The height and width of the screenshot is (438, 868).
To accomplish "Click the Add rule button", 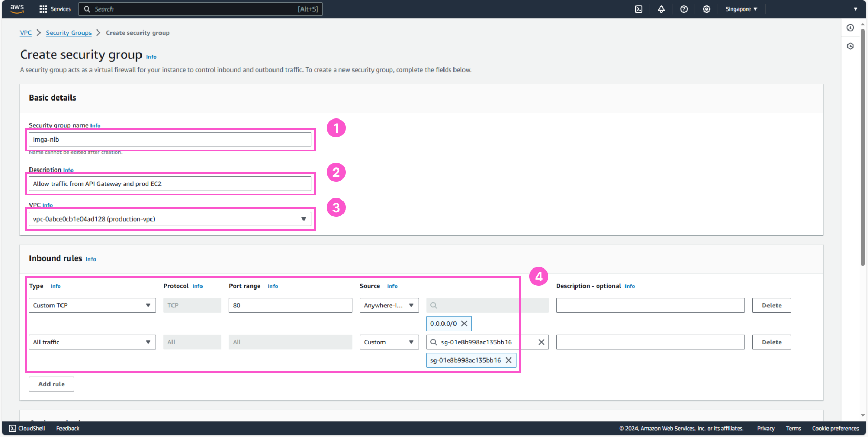I will [x=52, y=384].
